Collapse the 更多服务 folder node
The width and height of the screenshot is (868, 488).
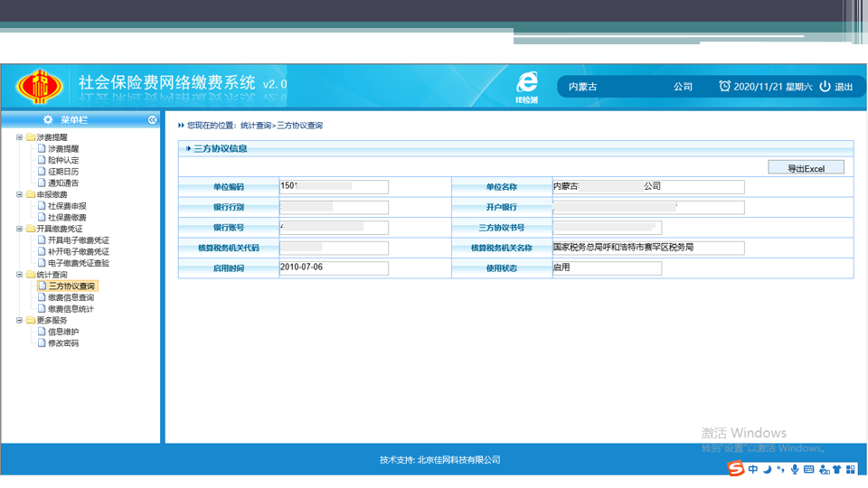(19, 320)
